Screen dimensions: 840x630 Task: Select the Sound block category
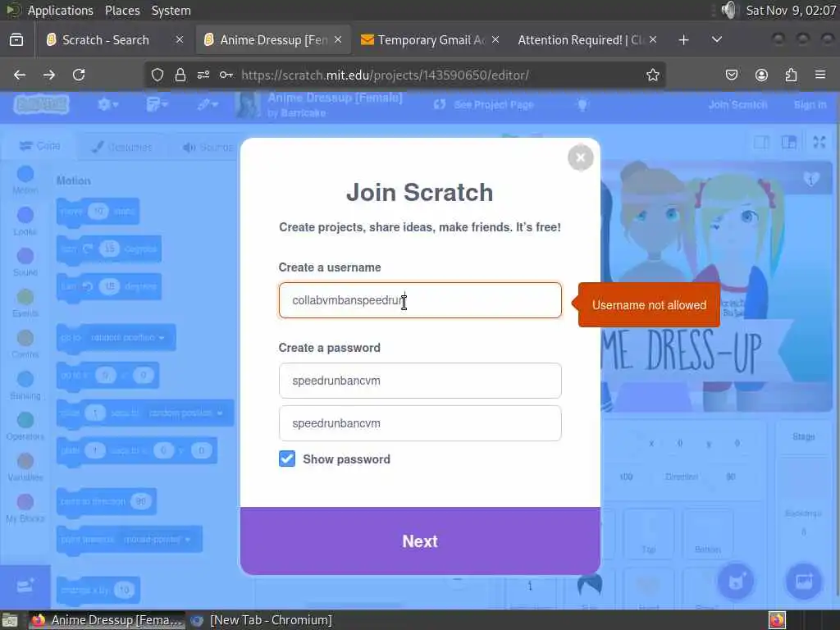[25, 262]
